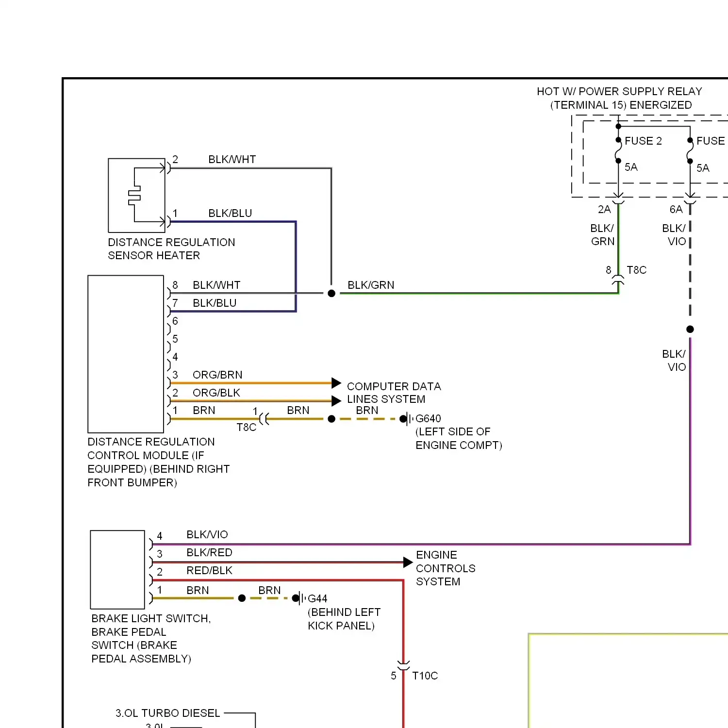Viewport: 728px width, 728px height.
Task: Click the splice dot joining BLK/WHT and BLK/GRN
Action: (x=331, y=293)
